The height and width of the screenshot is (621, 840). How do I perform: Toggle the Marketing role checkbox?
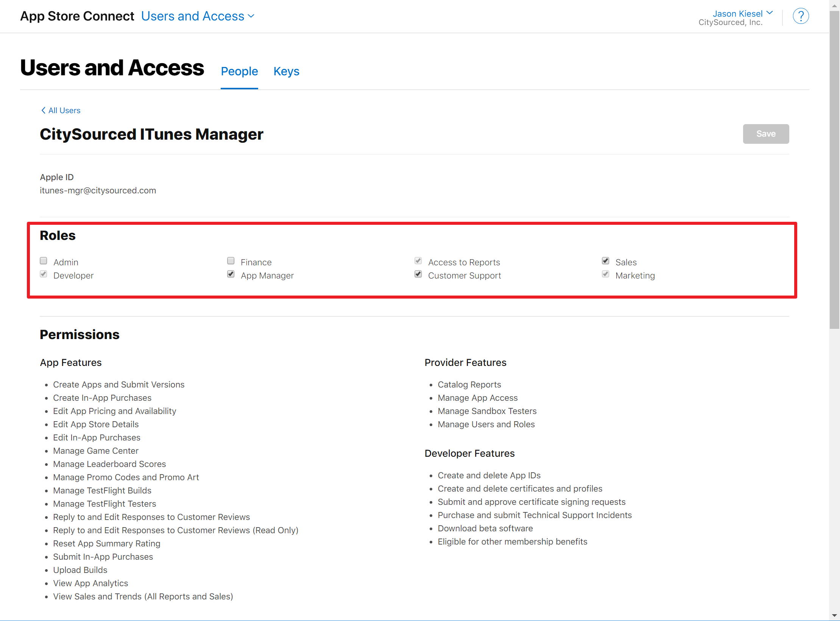coord(606,274)
